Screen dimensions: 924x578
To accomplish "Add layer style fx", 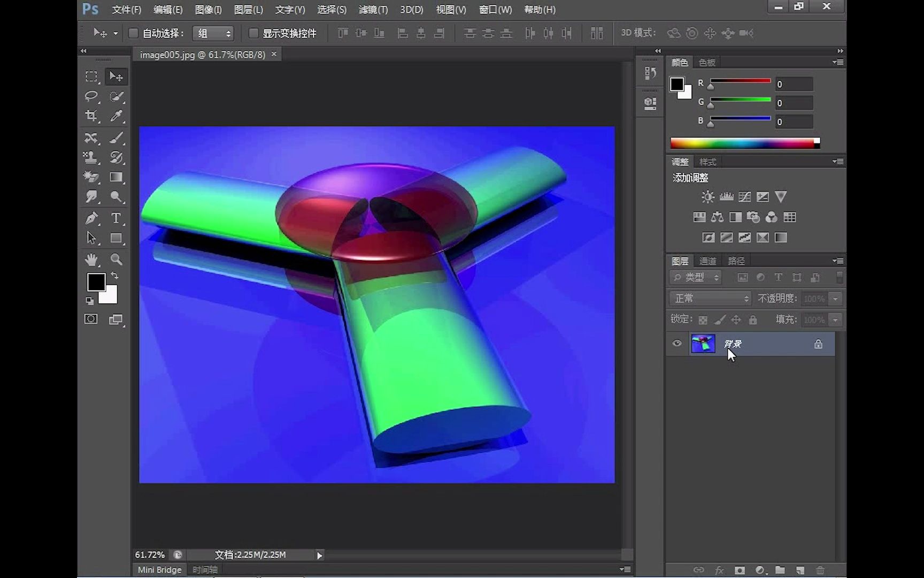I will [719, 570].
